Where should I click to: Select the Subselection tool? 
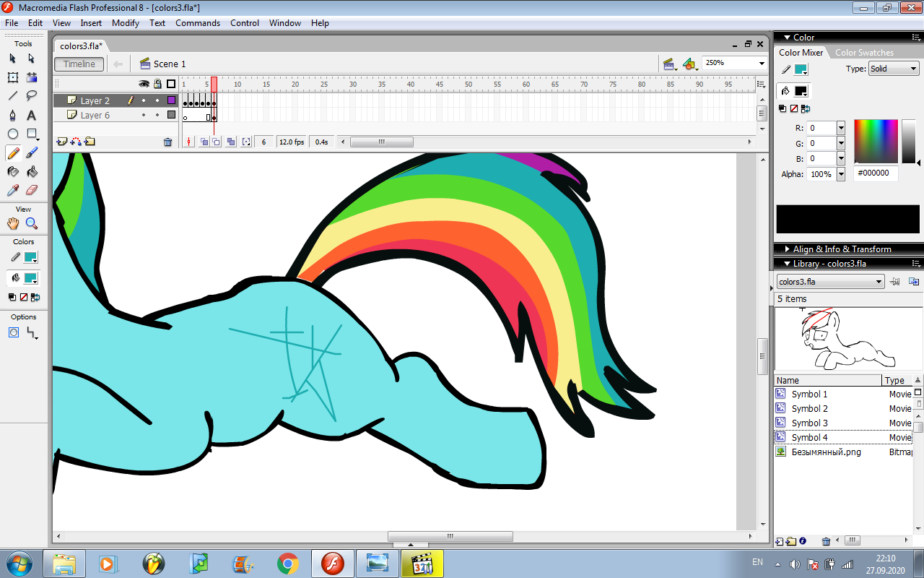[x=32, y=59]
